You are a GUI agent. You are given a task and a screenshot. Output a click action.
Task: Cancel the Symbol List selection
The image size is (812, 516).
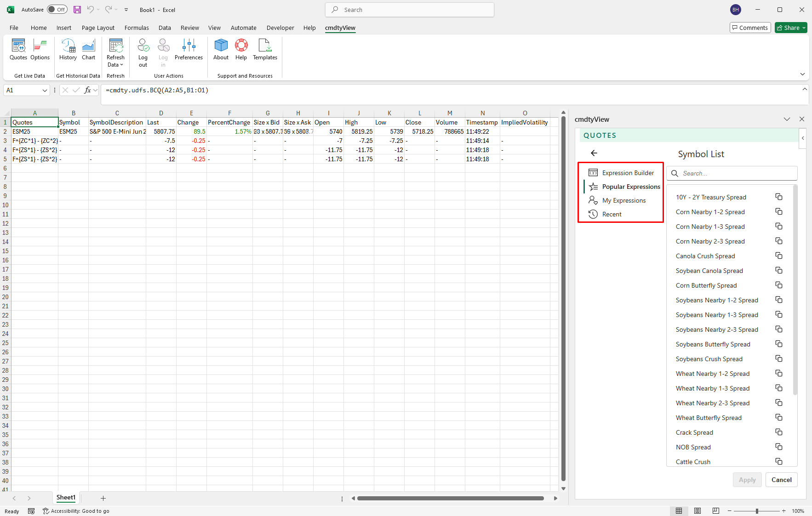click(x=781, y=480)
